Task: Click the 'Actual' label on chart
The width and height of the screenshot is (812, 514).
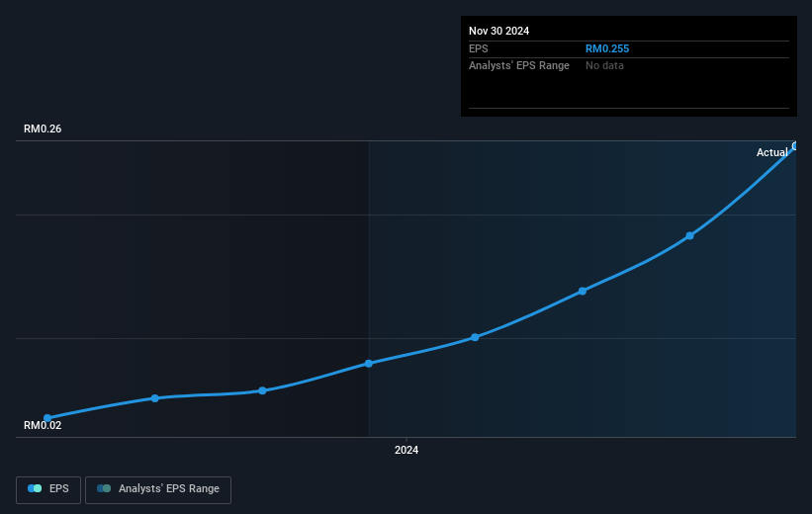Action: pos(772,152)
